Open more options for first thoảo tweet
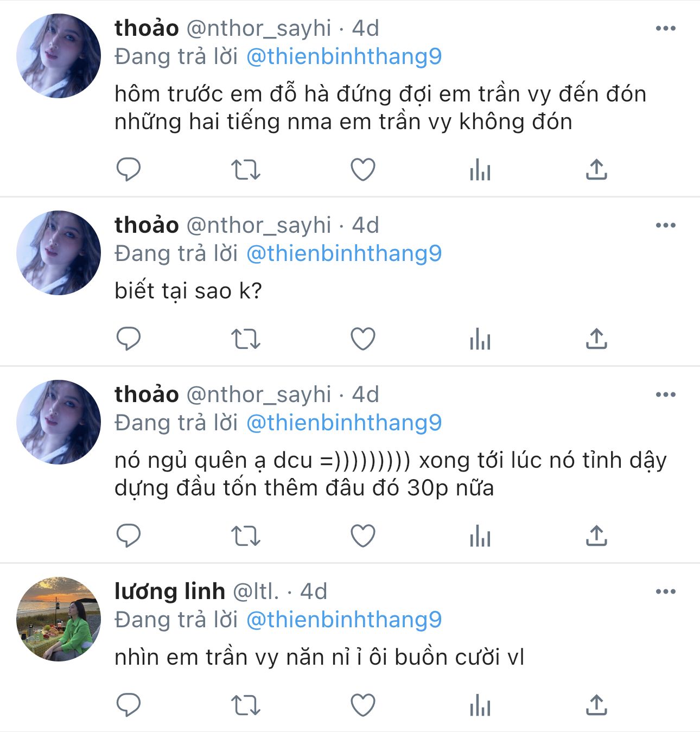Screen dimensions: 700x732 (x=665, y=29)
